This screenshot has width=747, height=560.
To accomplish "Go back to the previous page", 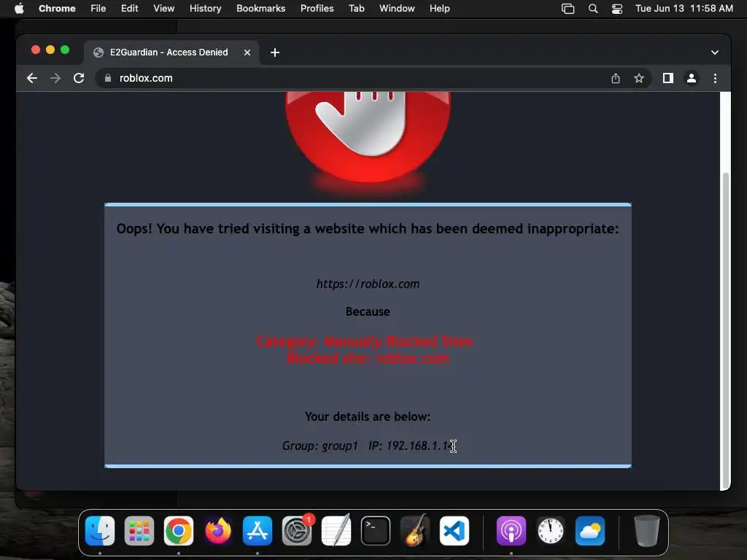I will coord(32,78).
